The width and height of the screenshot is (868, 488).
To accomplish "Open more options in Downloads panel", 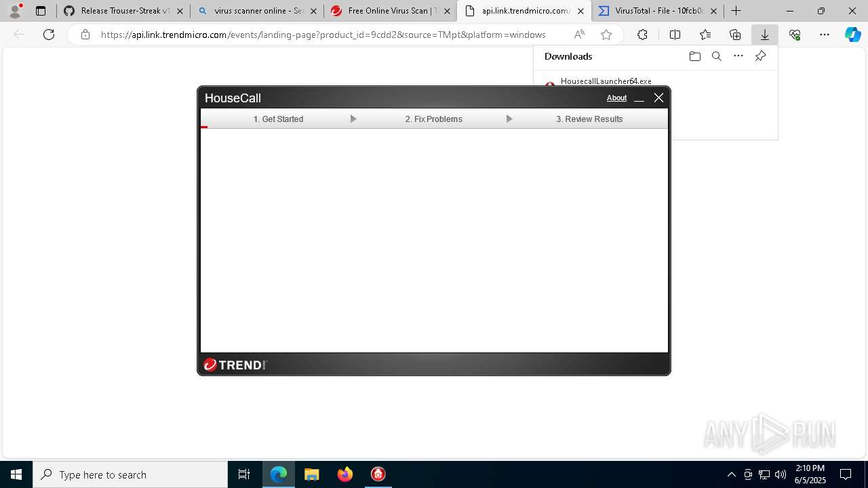I will [738, 56].
